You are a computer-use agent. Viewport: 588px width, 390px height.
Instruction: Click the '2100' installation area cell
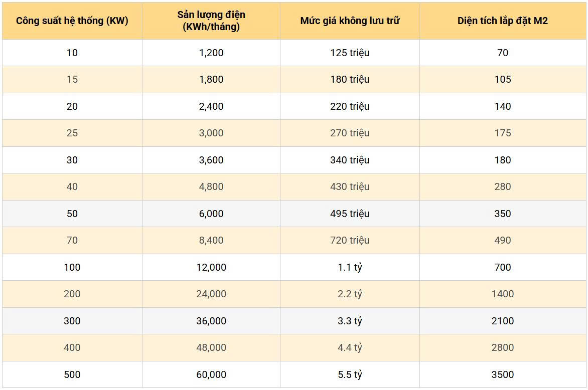tap(502, 321)
